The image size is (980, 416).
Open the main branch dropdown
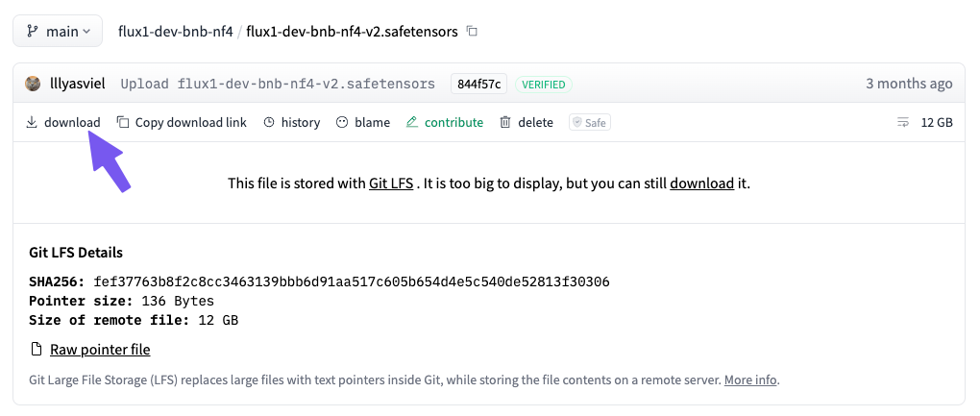click(x=58, y=32)
